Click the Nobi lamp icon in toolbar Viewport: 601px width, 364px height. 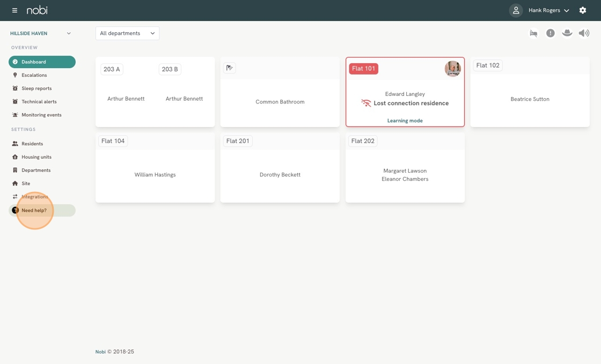(567, 33)
